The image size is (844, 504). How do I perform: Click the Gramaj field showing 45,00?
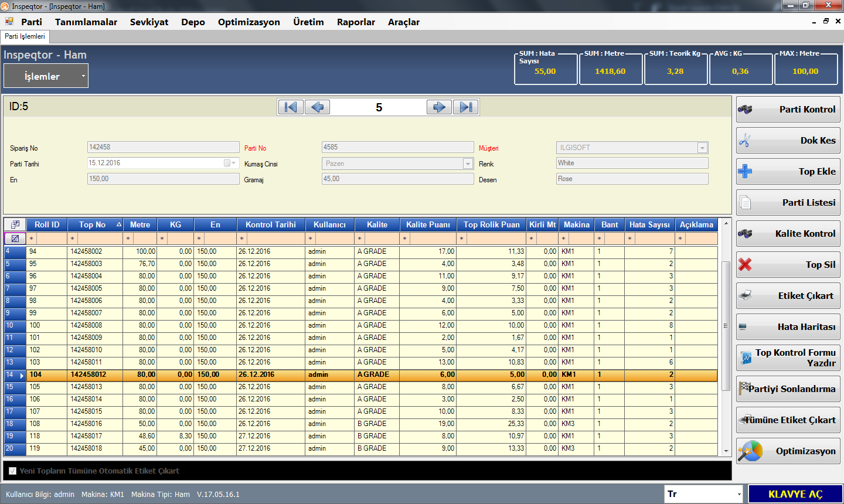tap(397, 179)
